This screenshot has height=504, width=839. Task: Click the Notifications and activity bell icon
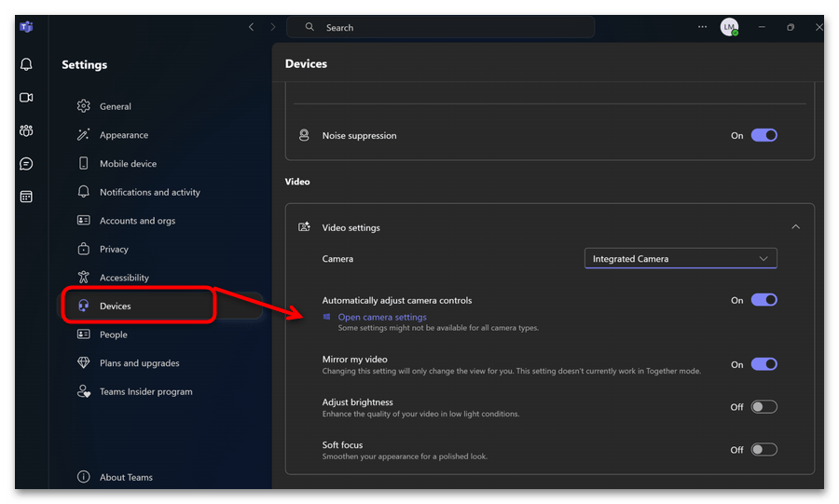point(84,191)
